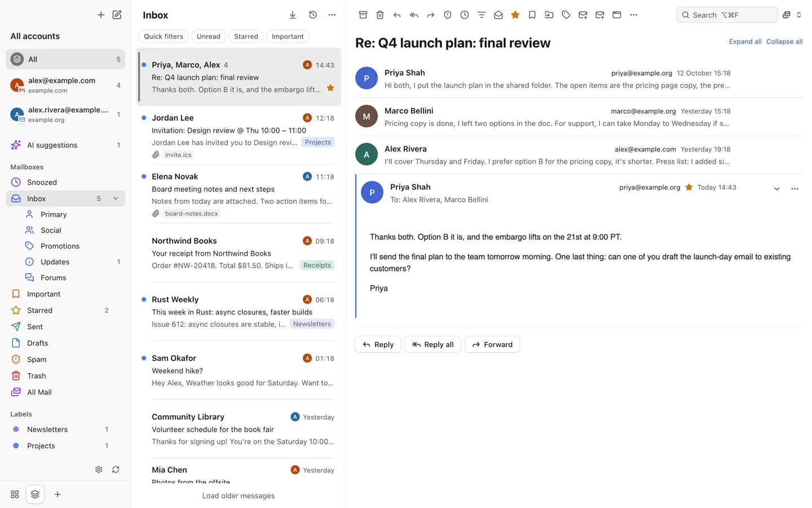Compose a new message

117,15
